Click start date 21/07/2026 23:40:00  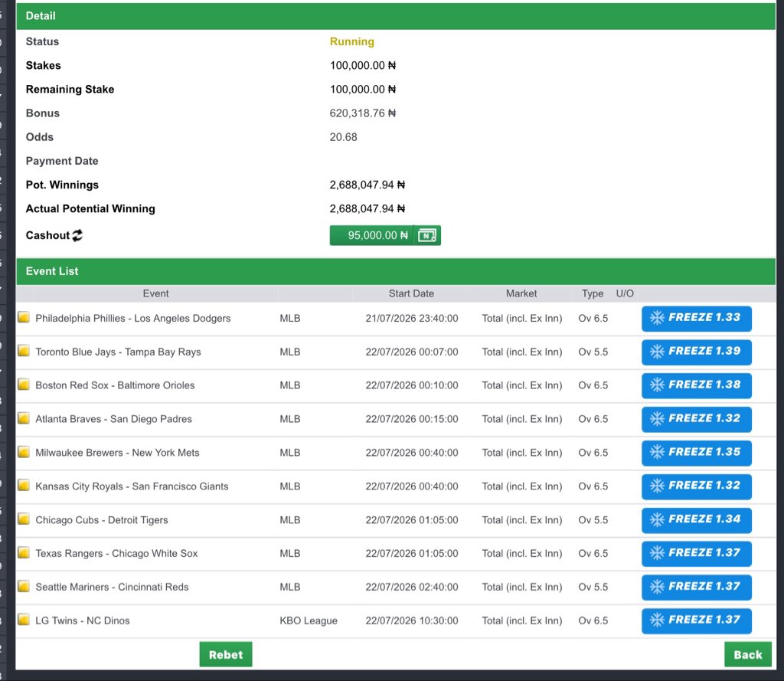411,318
